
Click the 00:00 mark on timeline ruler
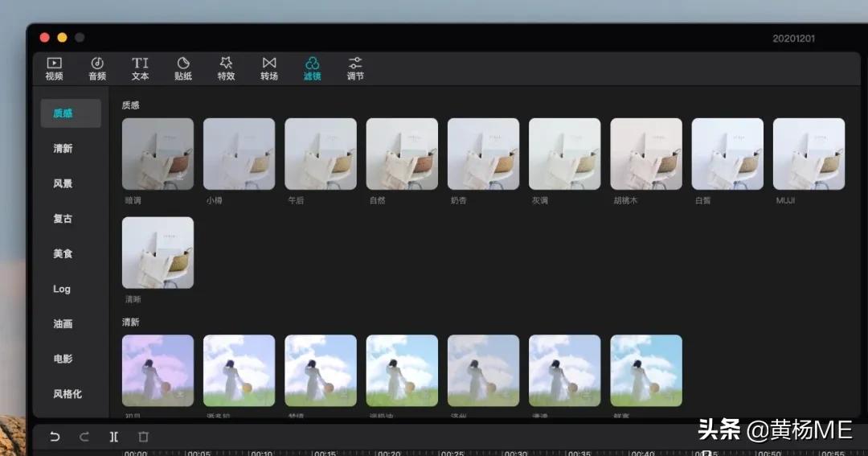pos(136,453)
